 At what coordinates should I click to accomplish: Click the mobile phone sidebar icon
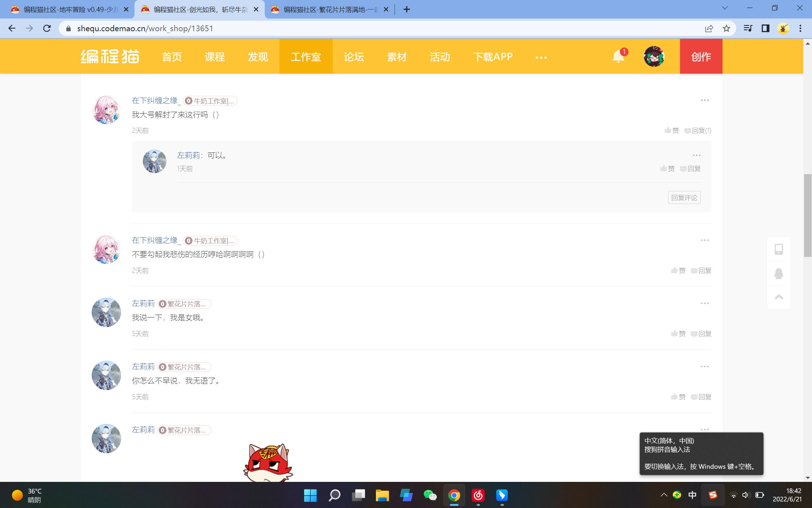tap(779, 249)
